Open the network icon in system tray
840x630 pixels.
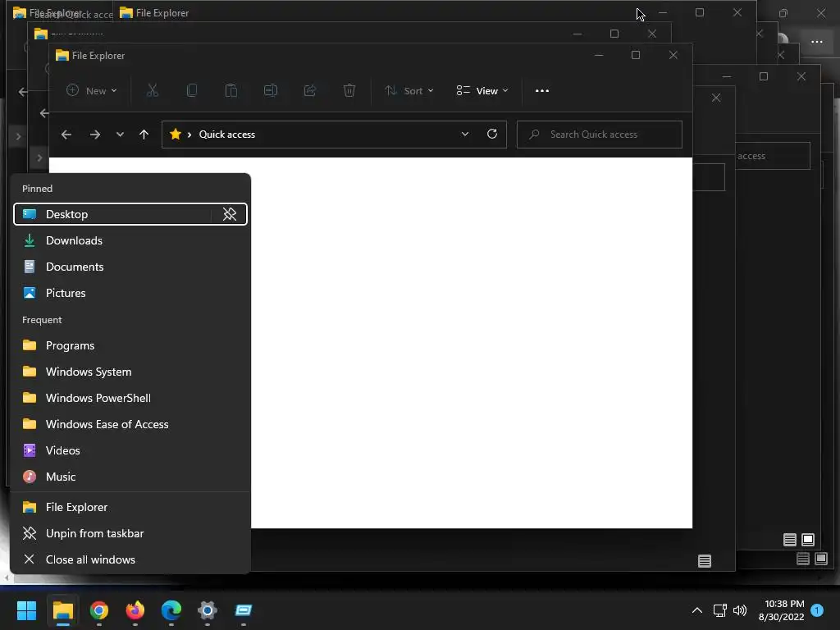pos(719,610)
